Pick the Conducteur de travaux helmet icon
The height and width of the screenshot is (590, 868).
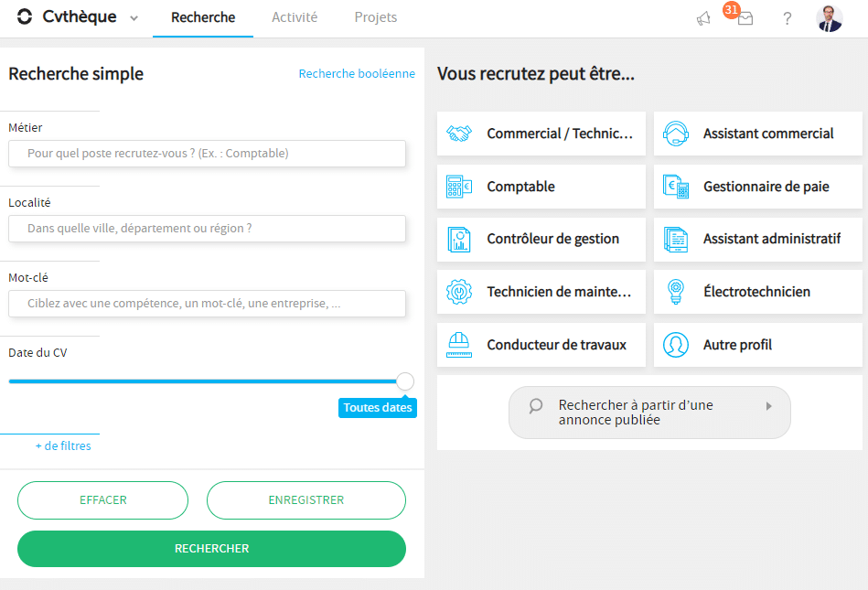[x=458, y=345]
